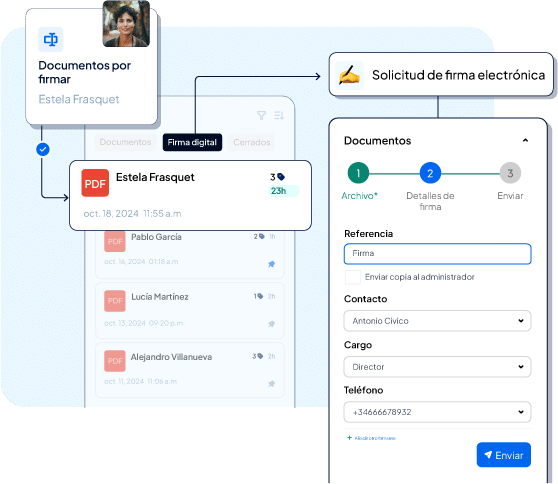Click the signing hand emoji icon
558x484 pixels.
(x=349, y=75)
